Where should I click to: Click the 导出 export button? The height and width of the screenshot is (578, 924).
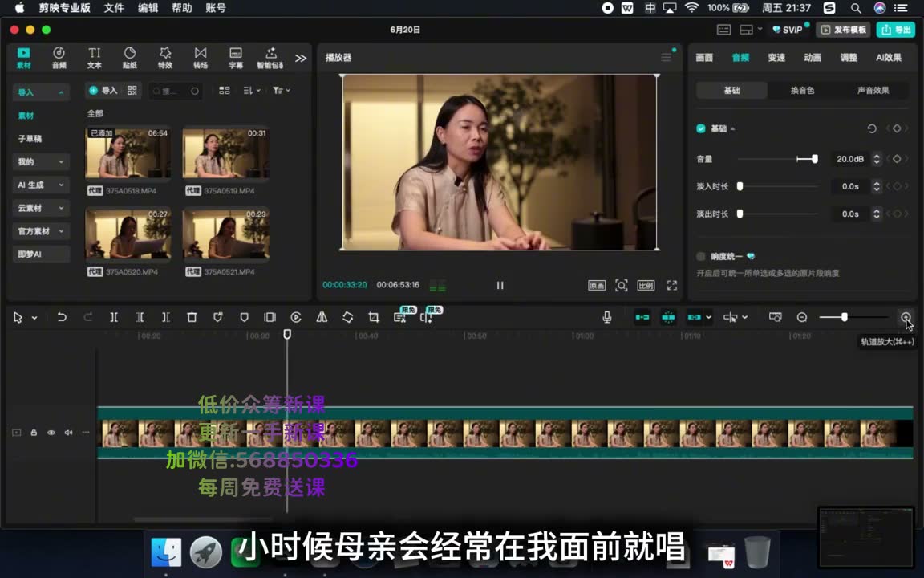pos(896,30)
